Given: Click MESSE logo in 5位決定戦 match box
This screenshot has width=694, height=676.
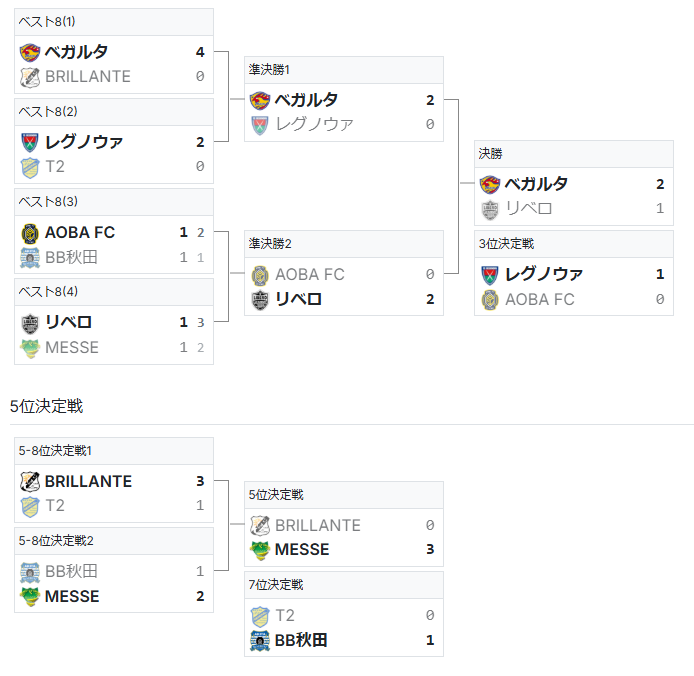Looking at the screenshot, I should pos(260,550).
